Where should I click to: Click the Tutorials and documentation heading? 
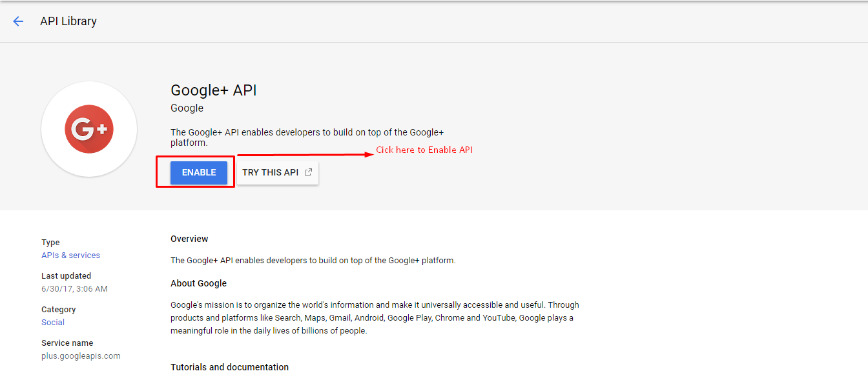[229, 367]
